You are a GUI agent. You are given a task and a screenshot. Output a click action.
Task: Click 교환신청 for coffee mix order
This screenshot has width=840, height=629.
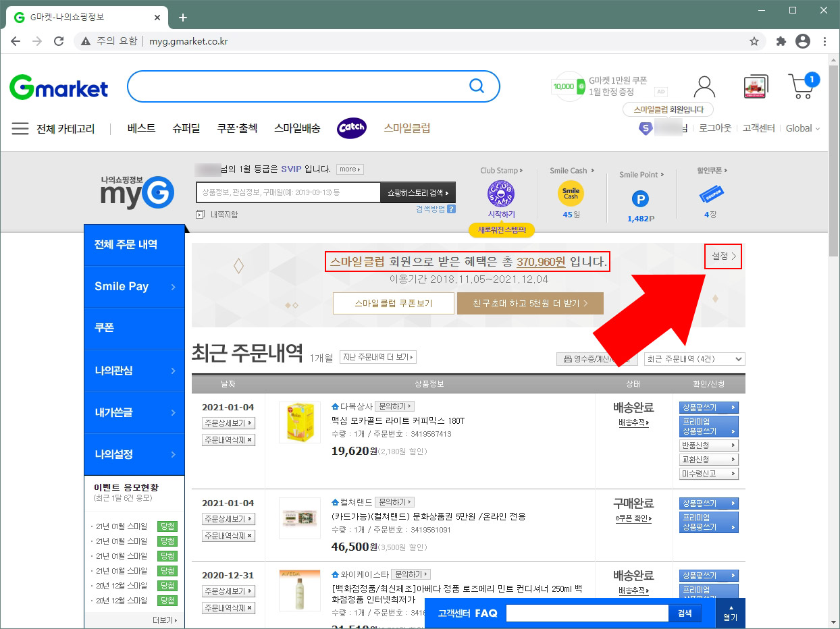708,460
